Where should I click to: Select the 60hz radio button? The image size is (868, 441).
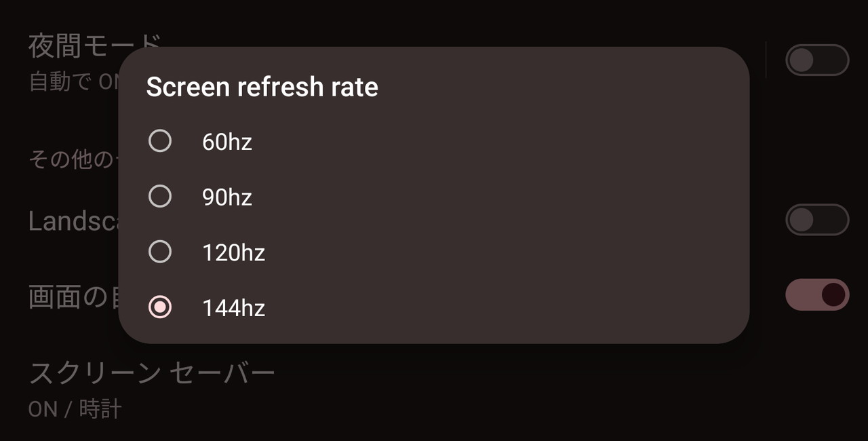point(160,141)
